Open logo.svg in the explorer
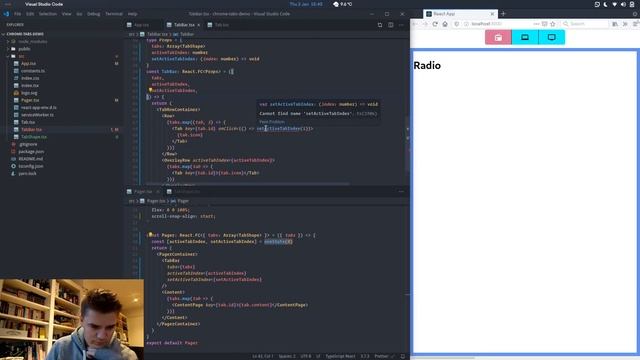640x360 pixels. pyautogui.click(x=29, y=93)
